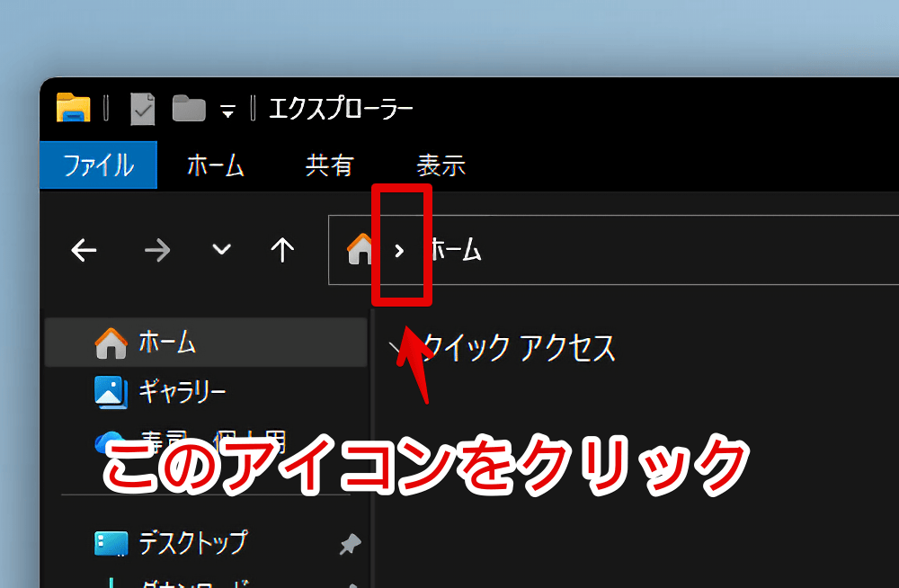The image size is (899, 588).
Task: Open the customize quick access toolbar dropdown
Action: tap(229, 111)
